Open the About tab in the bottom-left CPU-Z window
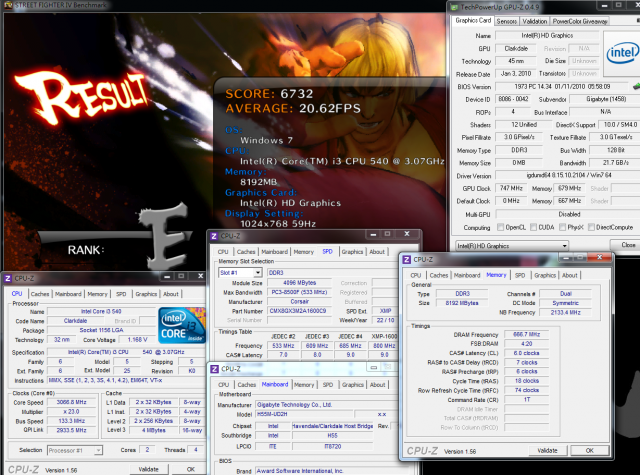Image resolution: width=640 pixels, height=475 pixels. [171, 294]
